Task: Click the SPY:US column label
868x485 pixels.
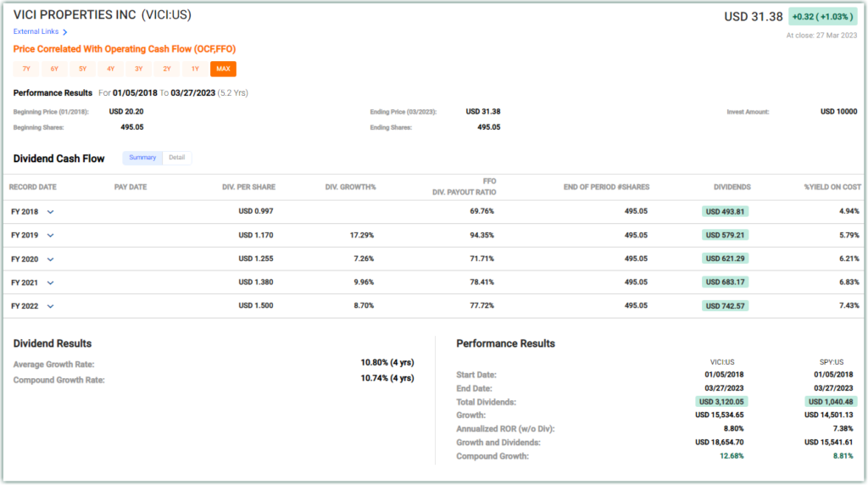Action: pos(832,362)
